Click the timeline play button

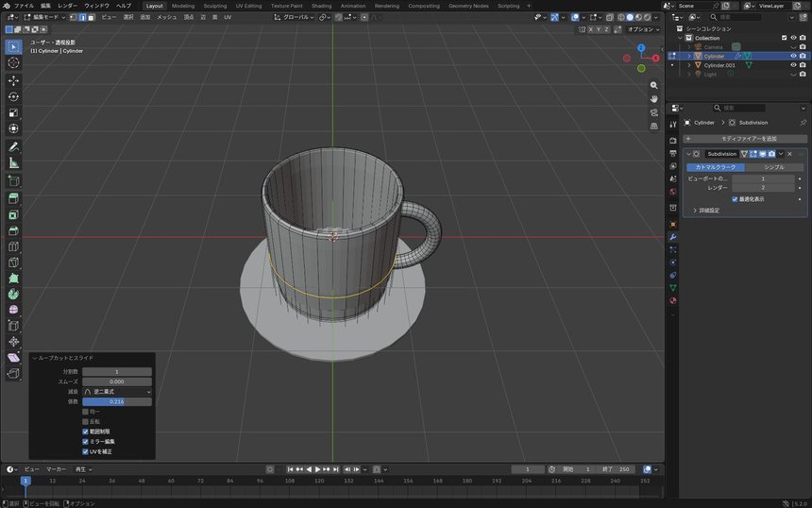[317, 469]
